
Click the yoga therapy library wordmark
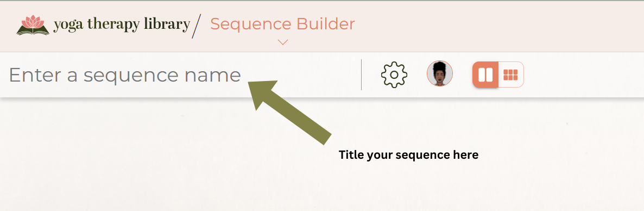122,24
